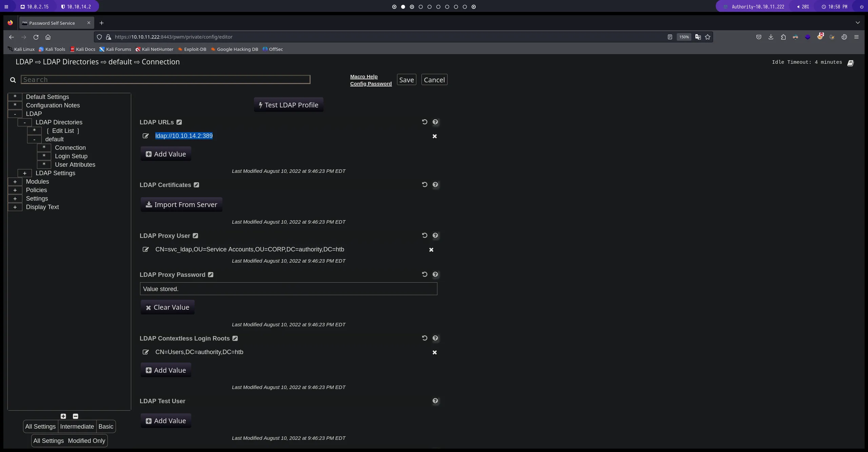Remove the LDAP Proxy User value

(431, 250)
